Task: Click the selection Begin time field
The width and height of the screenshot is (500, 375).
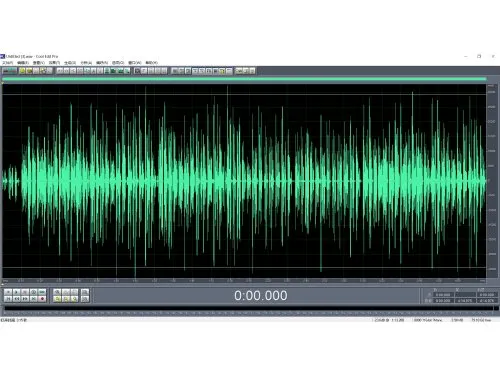Action: click(443, 295)
